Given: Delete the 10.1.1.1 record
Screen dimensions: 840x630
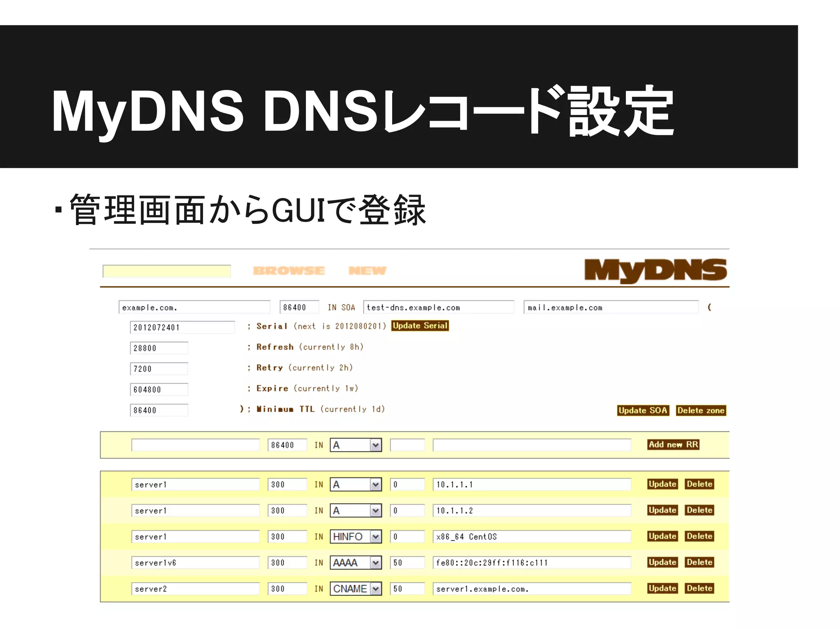Looking at the screenshot, I should (700, 484).
